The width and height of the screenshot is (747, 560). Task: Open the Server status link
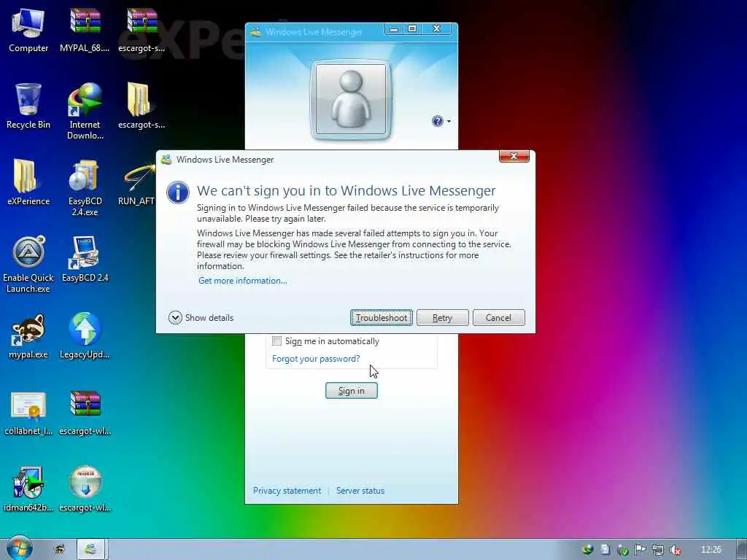click(x=360, y=491)
